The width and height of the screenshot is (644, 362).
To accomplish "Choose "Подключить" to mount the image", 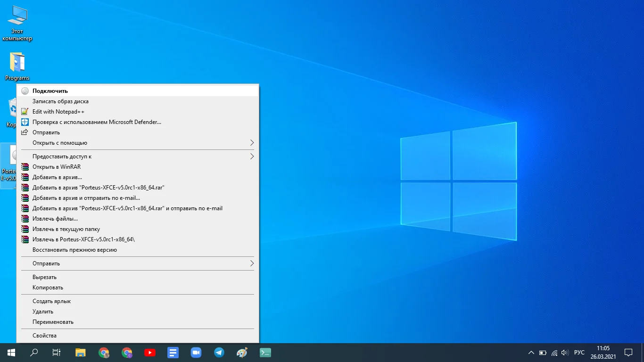I will pyautogui.click(x=50, y=91).
